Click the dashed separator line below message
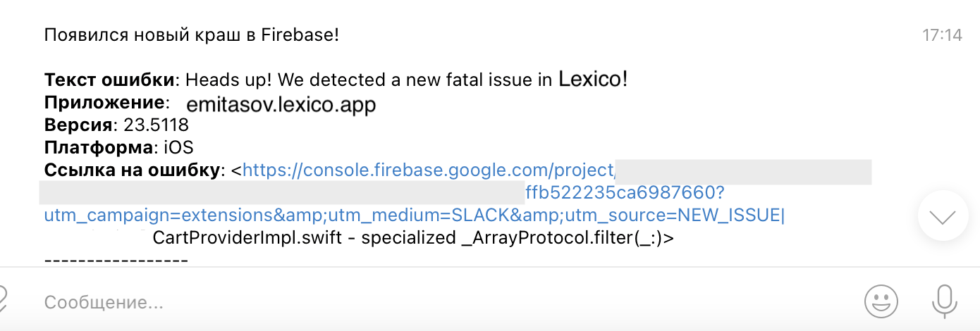This screenshot has width=980, height=331. pyautogui.click(x=116, y=260)
